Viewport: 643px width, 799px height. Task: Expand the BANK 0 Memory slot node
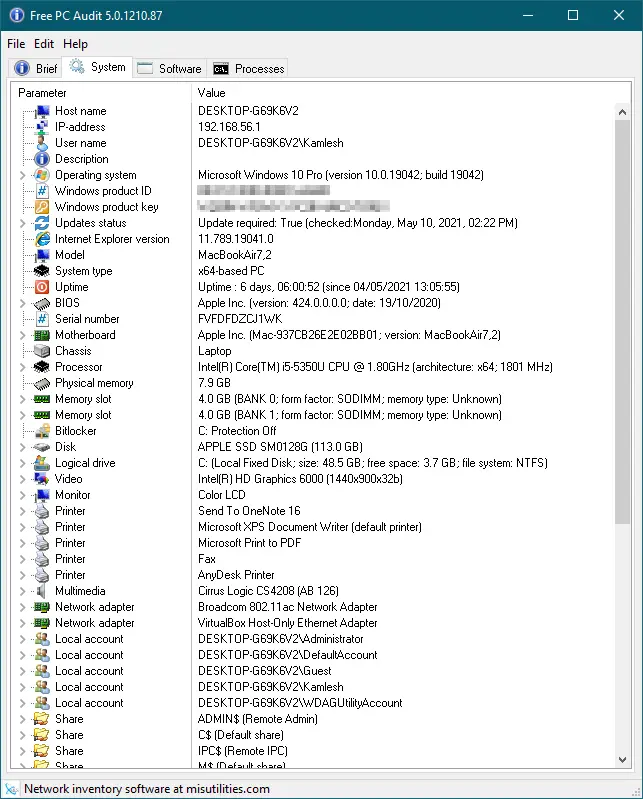(22, 399)
